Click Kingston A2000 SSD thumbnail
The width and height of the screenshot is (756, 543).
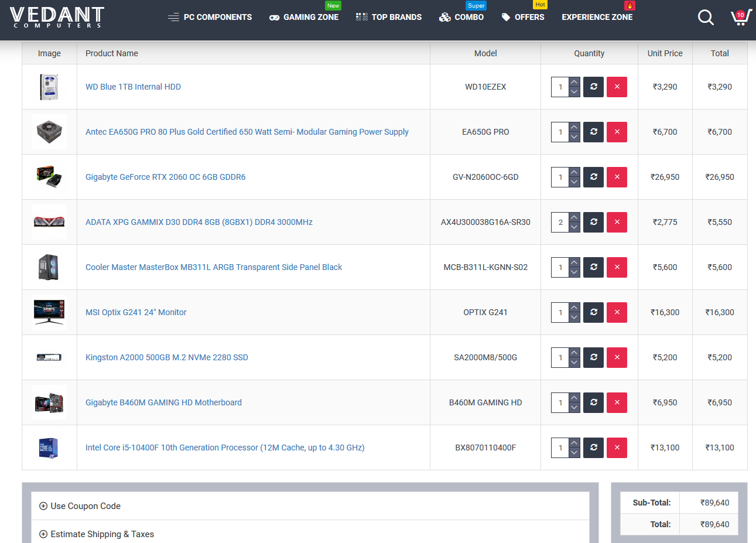[x=49, y=357]
